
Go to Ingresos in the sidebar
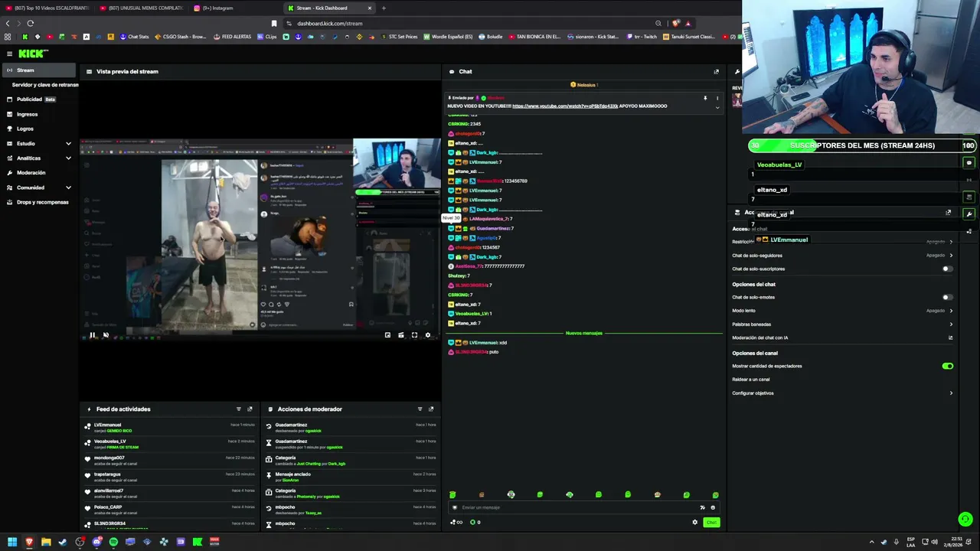[38, 114]
